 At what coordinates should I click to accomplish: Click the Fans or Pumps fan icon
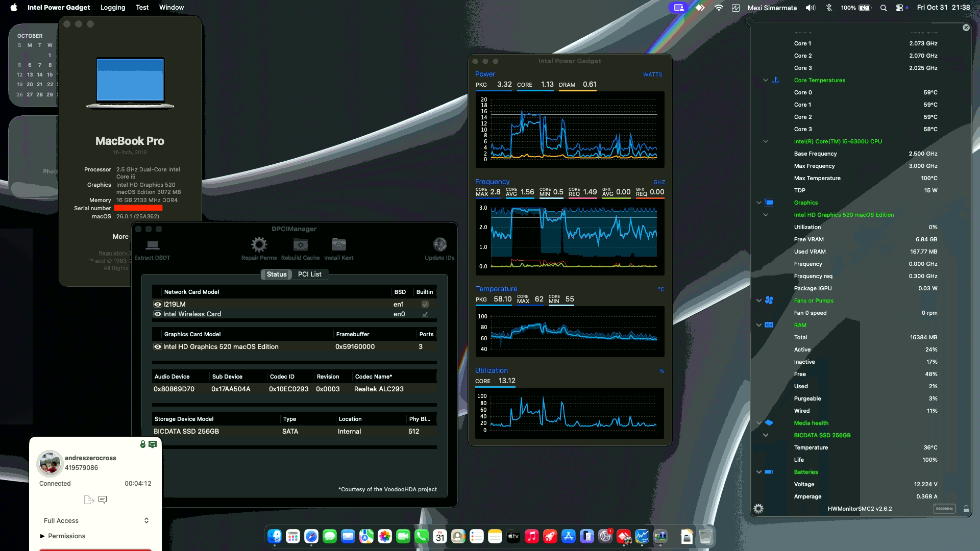[769, 300]
